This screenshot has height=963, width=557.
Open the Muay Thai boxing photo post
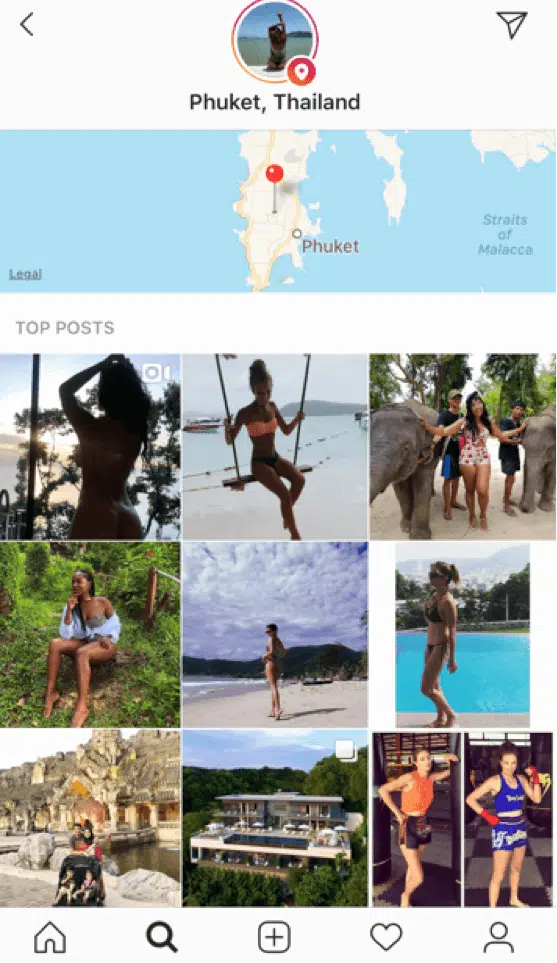coord(462,819)
